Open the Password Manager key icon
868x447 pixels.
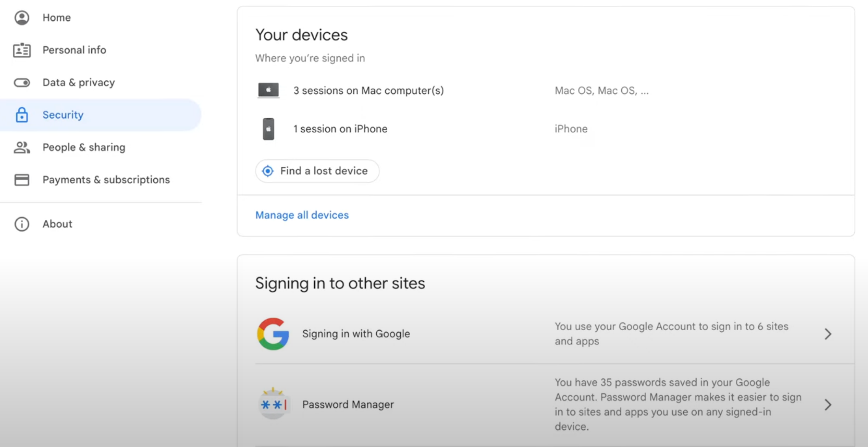click(x=273, y=404)
